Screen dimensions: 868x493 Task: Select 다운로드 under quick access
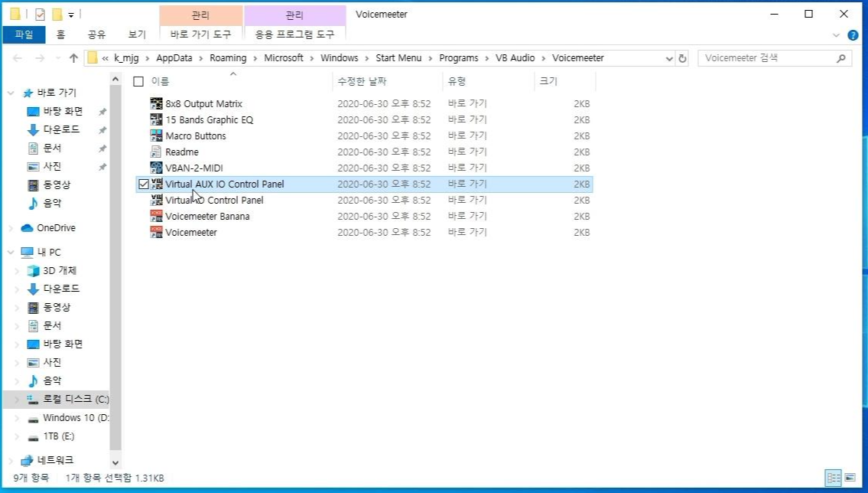[61, 129]
